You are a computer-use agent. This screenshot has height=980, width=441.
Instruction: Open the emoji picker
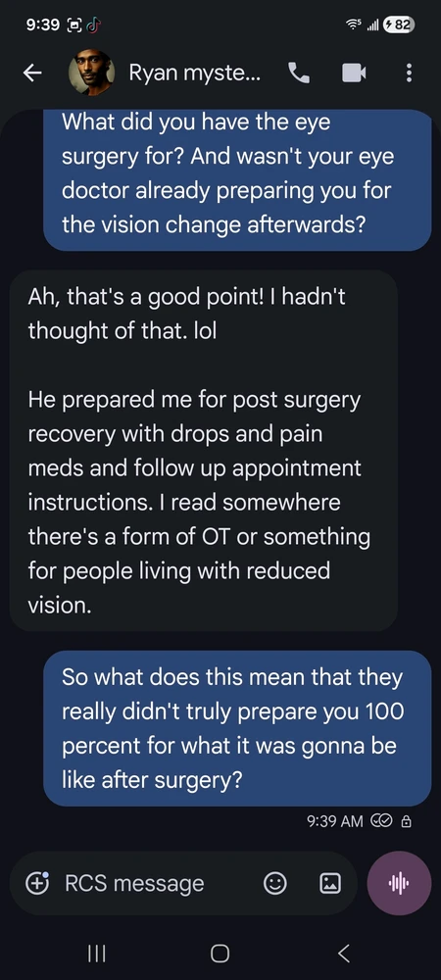click(x=274, y=883)
